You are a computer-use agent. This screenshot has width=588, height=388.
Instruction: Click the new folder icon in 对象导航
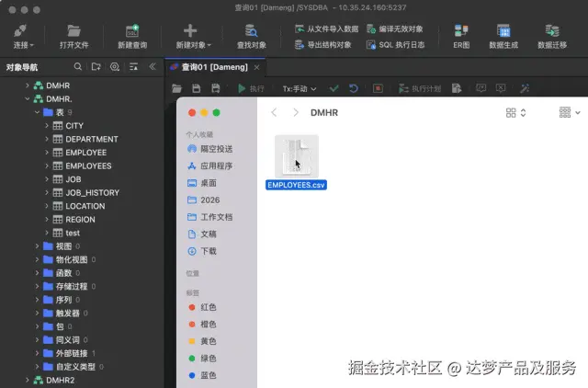(96, 67)
